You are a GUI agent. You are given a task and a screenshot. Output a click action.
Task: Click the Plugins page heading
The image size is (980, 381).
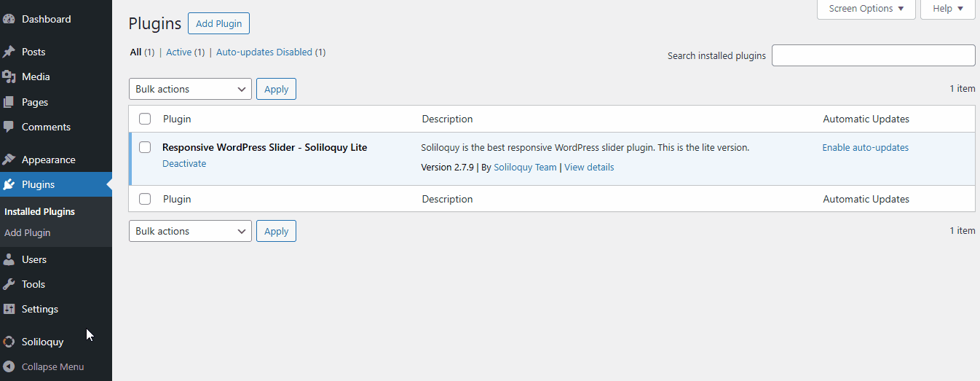(x=154, y=23)
